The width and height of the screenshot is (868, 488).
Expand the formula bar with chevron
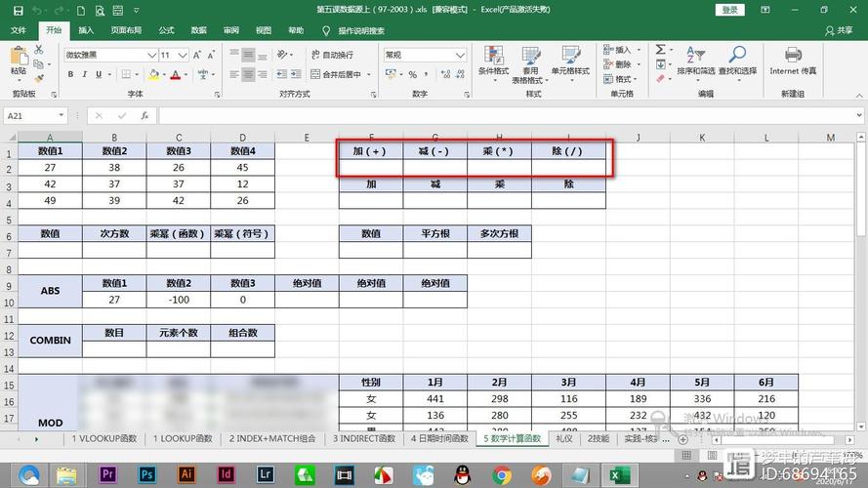pyautogui.click(x=859, y=115)
